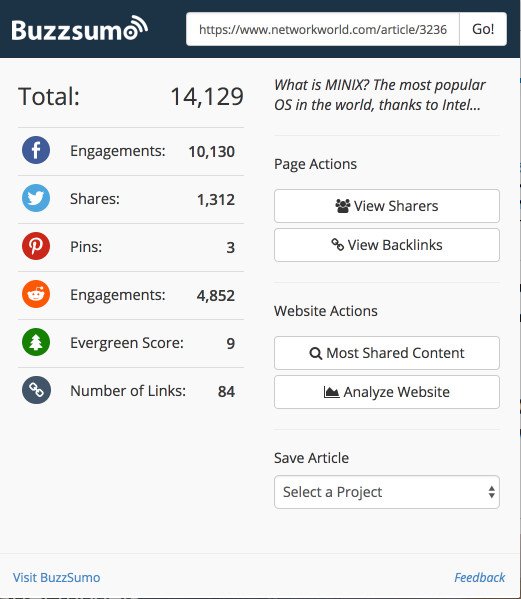Click the signal waves icon in Buzzsumo logo
521x599 pixels.
pos(136,27)
